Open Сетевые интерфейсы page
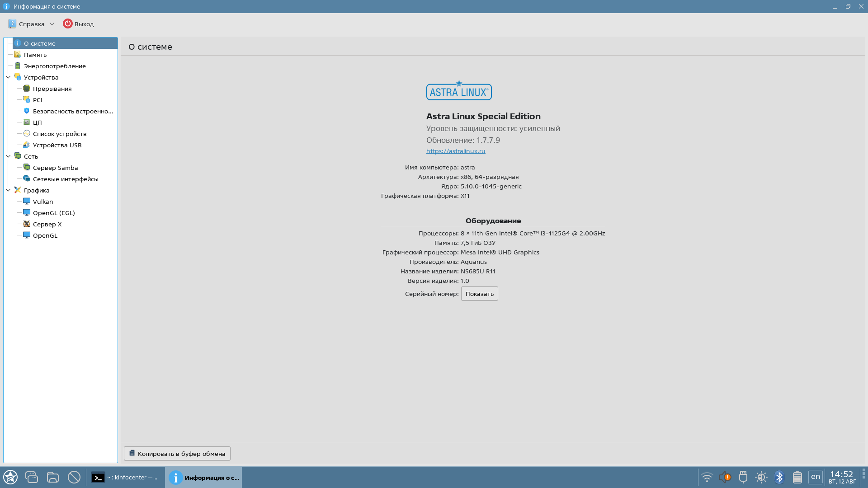 66,179
